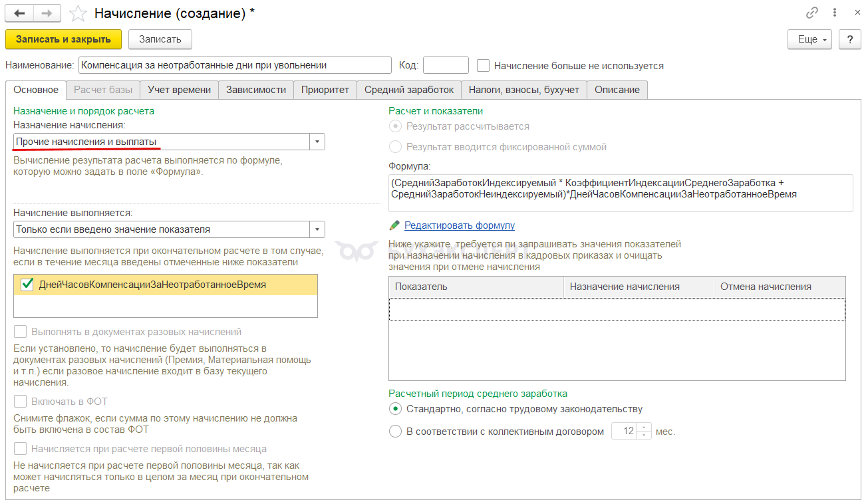Click Записать и закрыть button
Screen dimensions: 868x504
[x=63, y=39]
